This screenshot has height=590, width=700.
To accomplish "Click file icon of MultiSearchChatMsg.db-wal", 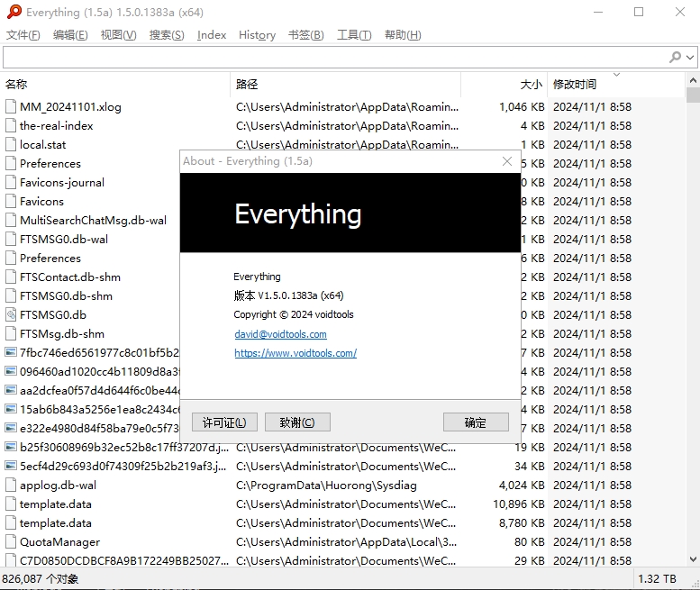I will click(11, 221).
